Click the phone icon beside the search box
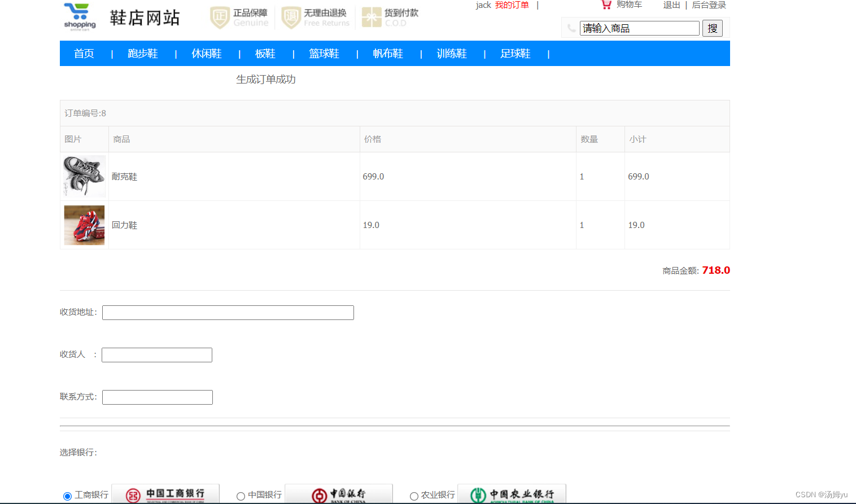Image resolution: width=856 pixels, height=504 pixels. (x=570, y=28)
